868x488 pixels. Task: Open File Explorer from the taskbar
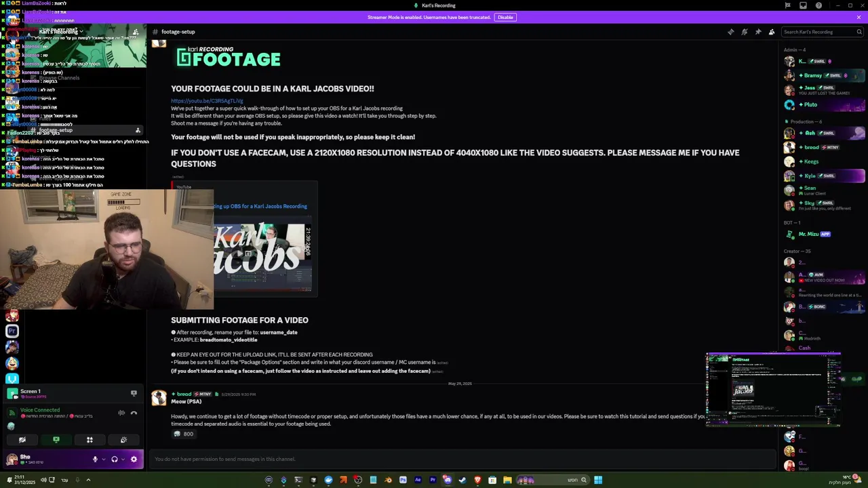point(507,480)
